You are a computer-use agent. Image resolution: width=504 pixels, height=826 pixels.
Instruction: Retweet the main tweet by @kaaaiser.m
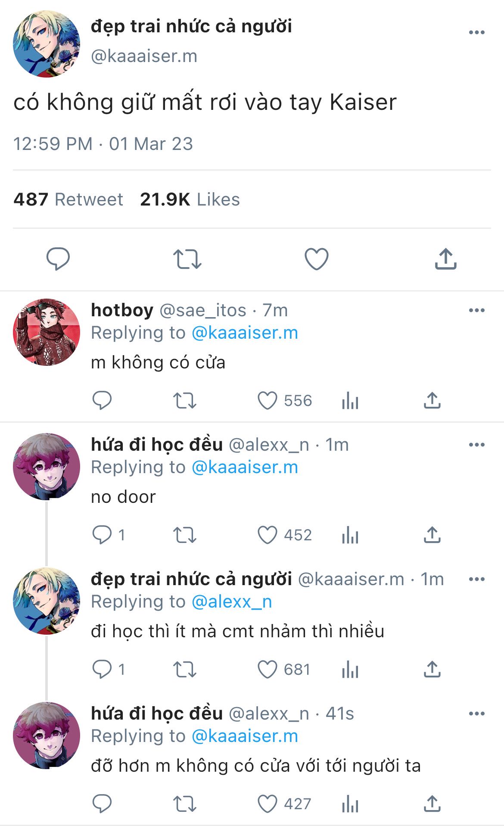point(187,259)
